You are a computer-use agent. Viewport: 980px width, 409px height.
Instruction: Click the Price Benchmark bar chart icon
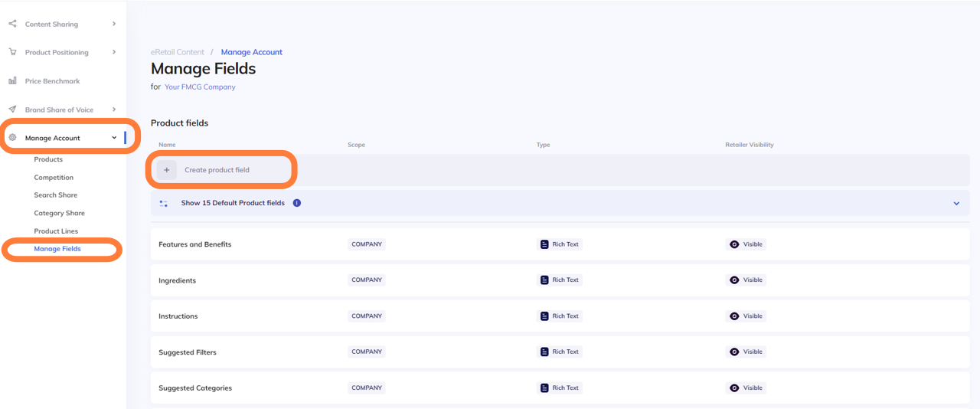pyautogui.click(x=12, y=80)
